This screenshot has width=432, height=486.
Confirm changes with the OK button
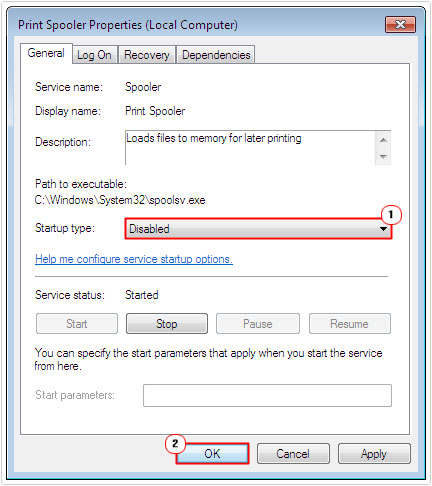tap(212, 454)
